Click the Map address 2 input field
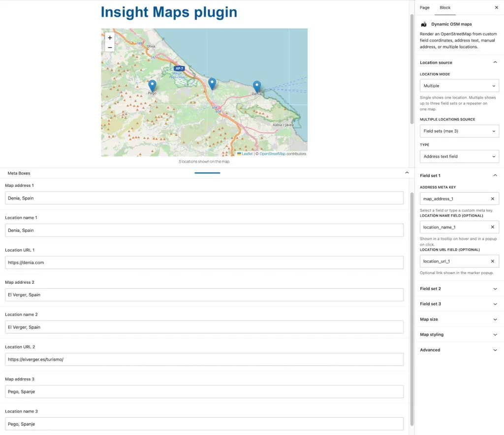Viewport: 504px width, 435px height. (204, 295)
